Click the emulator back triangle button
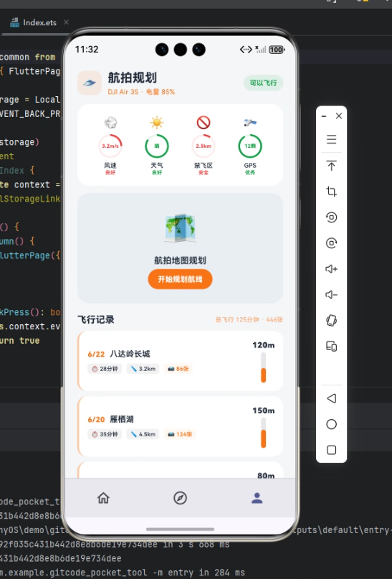The height and width of the screenshot is (579, 392). pyautogui.click(x=332, y=398)
